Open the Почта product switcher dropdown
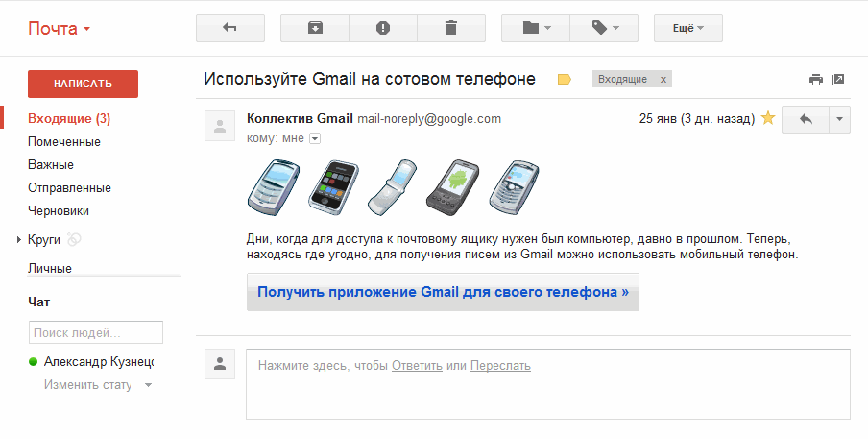 [59, 29]
